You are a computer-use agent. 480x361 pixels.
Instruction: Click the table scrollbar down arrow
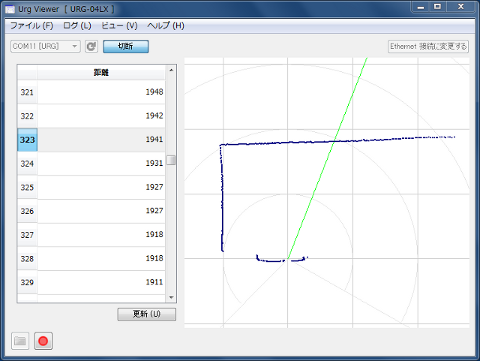tap(171, 297)
